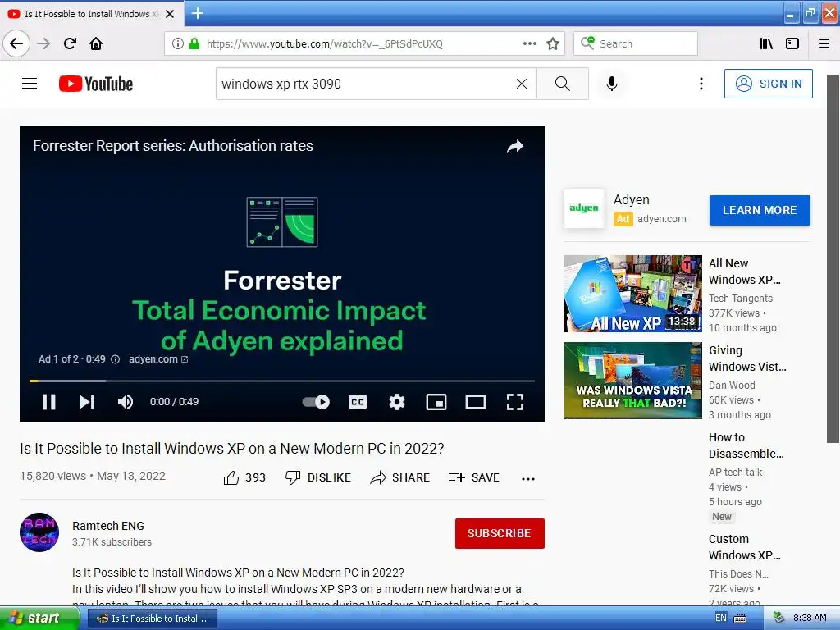Click the SIGN IN button
Viewport: 840px width, 630px height.
(768, 84)
